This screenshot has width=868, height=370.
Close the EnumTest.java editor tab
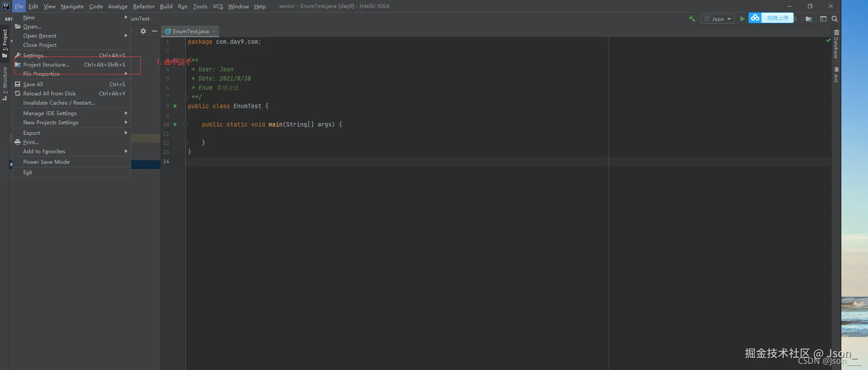tap(214, 32)
